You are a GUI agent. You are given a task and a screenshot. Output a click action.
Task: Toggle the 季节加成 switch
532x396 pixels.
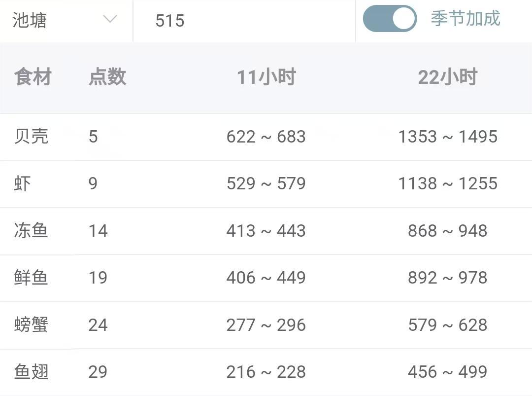(390, 19)
